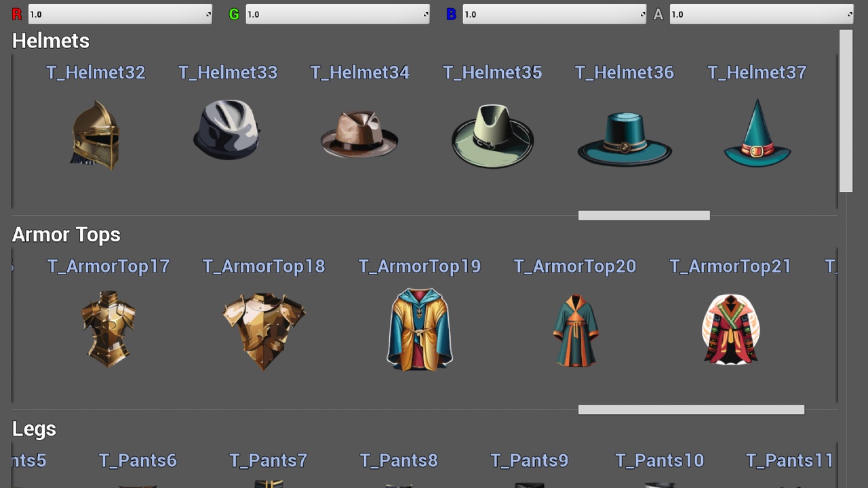Viewport: 868px width, 488px height.
Task: Select the golden knight helmet T_Helmet32 icon
Action: click(96, 135)
